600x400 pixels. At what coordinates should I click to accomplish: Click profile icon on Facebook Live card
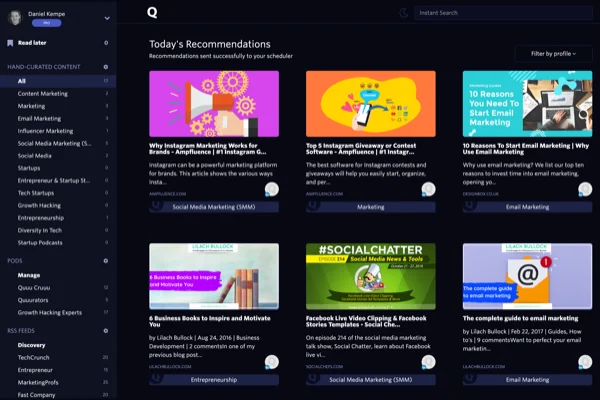(428, 362)
